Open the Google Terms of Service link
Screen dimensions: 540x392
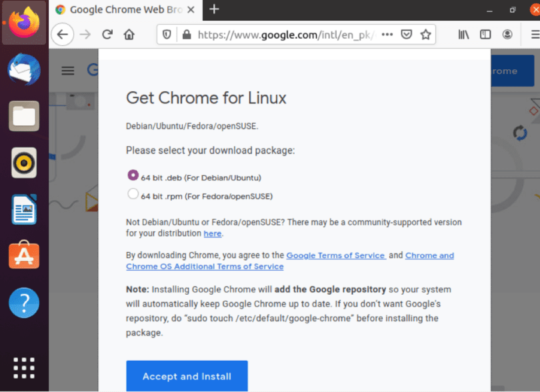click(335, 255)
